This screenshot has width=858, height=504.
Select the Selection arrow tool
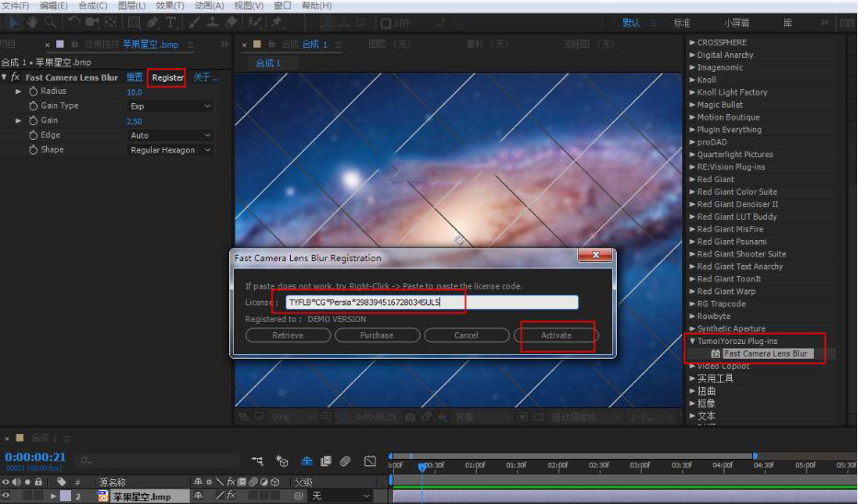click(14, 22)
